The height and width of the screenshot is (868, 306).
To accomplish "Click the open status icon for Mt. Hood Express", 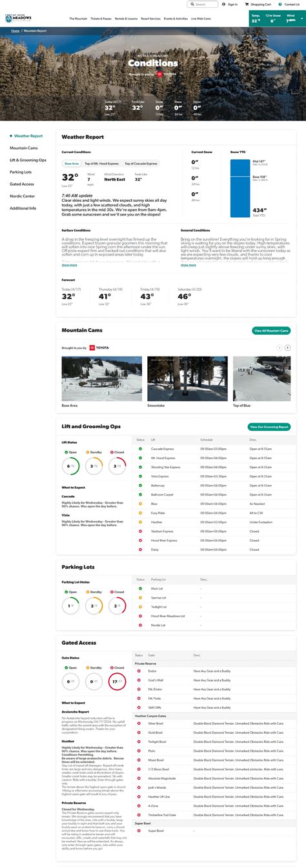I will click(x=140, y=457).
